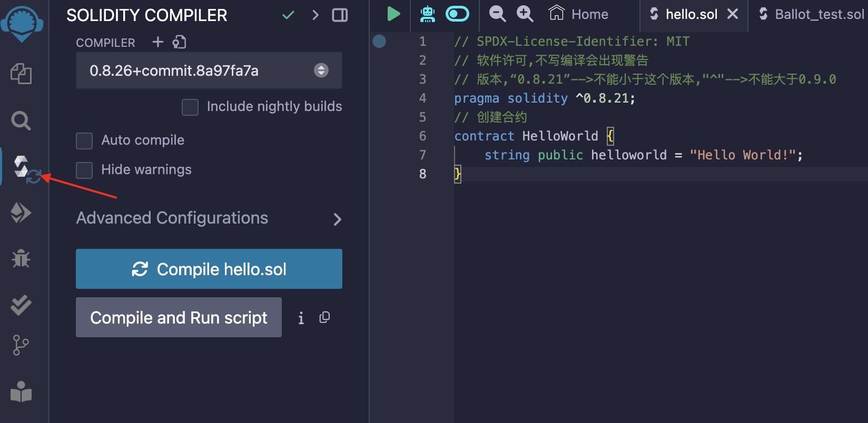868x423 pixels.
Task: Open the File Explorer sidebar icon
Action: pyautogui.click(x=21, y=74)
